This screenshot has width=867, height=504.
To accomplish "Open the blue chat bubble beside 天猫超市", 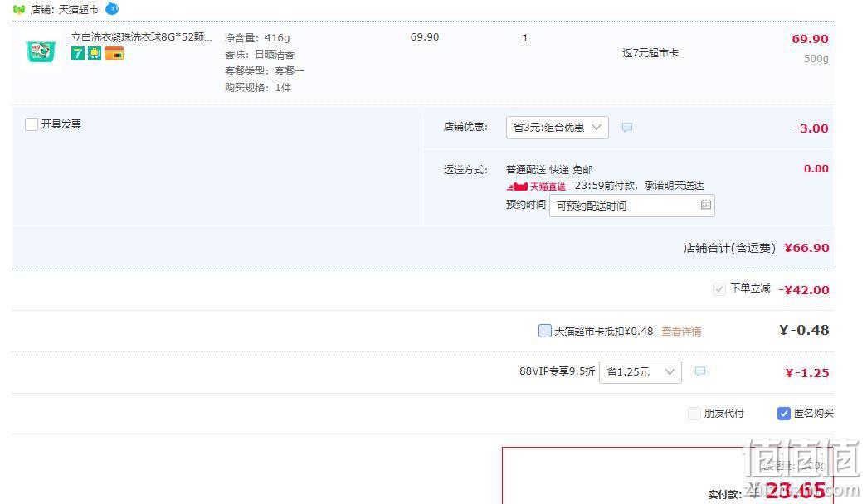I will 112,8.
